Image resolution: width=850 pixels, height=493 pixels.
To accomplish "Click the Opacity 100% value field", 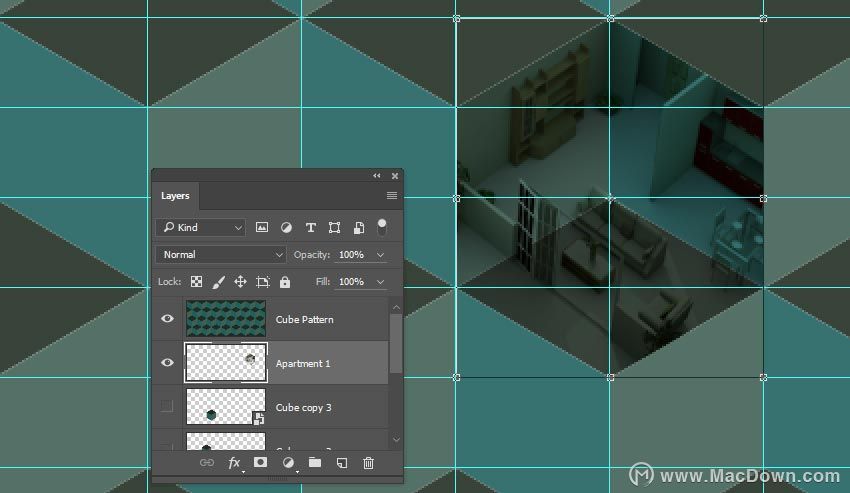I will point(352,254).
